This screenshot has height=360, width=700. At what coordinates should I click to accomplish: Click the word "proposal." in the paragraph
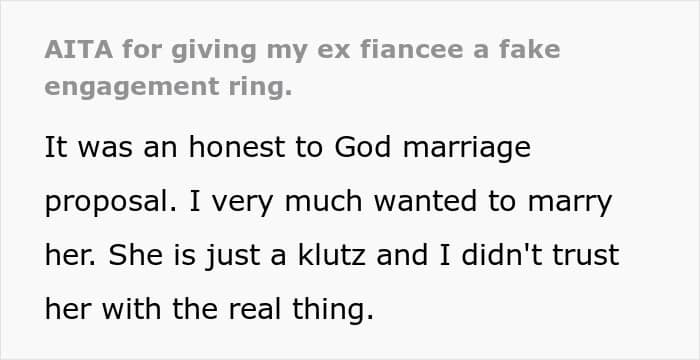coord(111,202)
